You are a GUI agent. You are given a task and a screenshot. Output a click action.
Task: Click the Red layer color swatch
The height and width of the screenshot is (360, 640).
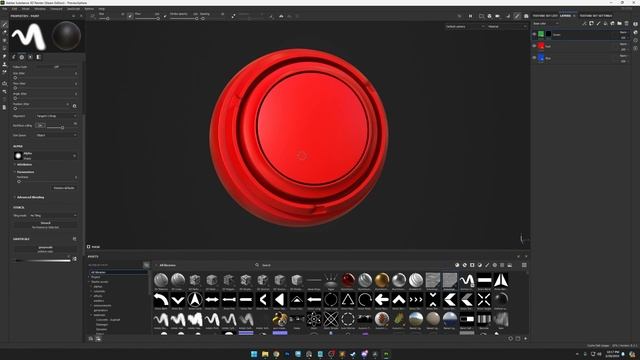point(541,46)
